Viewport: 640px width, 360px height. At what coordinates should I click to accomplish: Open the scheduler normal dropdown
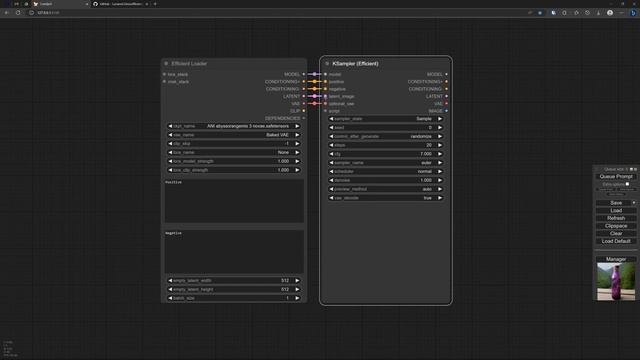pyautogui.click(x=386, y=171)
